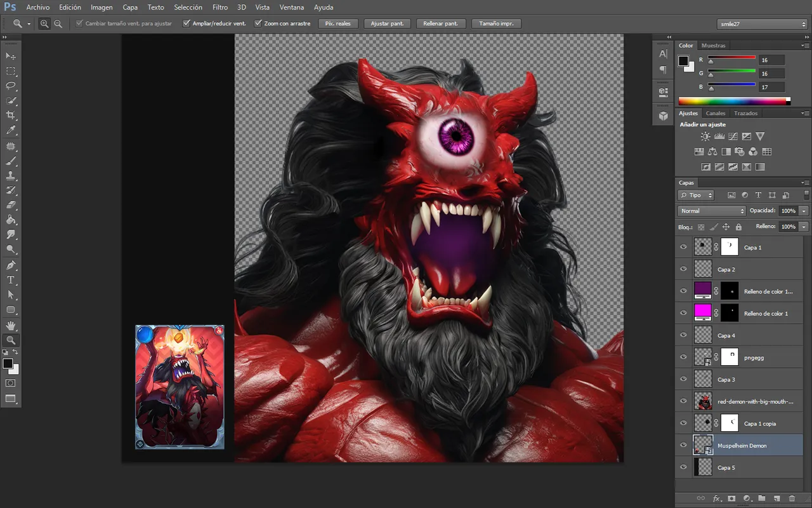Hide the Relleno de color 1 layer
Viewport: 812px width, 508px height.
(683, 313)
